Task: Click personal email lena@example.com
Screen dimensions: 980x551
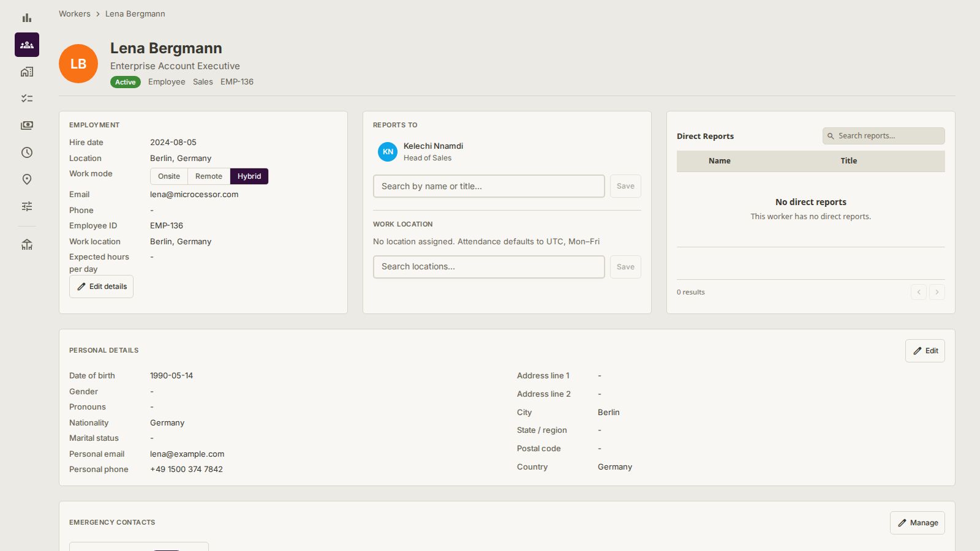Action: 187,454
